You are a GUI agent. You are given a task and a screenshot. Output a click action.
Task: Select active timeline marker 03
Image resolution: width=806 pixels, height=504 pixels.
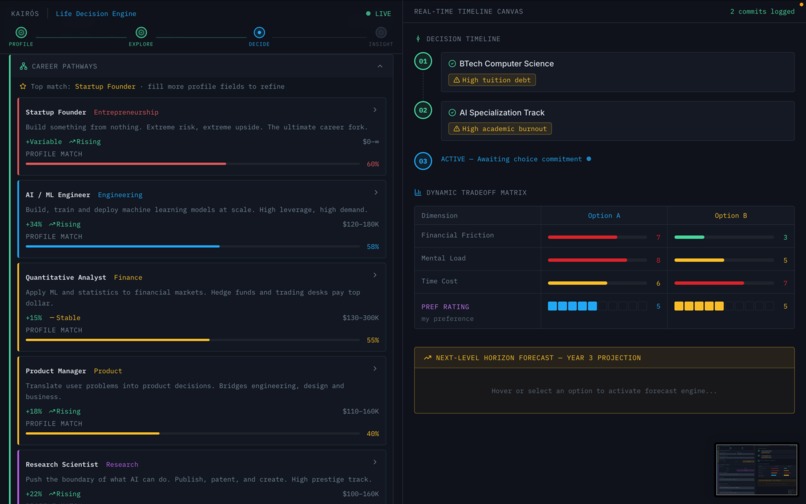pos(423,161)
